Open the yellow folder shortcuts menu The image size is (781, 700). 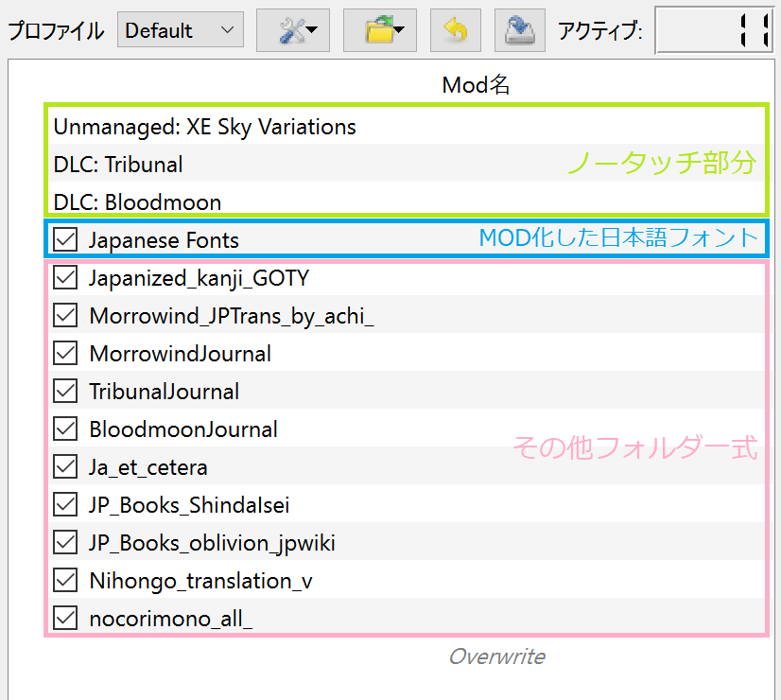378,31
